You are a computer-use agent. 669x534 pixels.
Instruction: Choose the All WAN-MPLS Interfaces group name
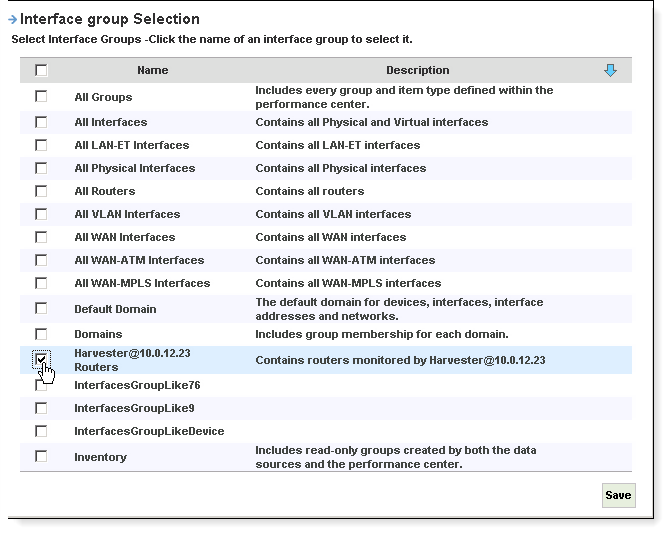[x=142, y=283]
